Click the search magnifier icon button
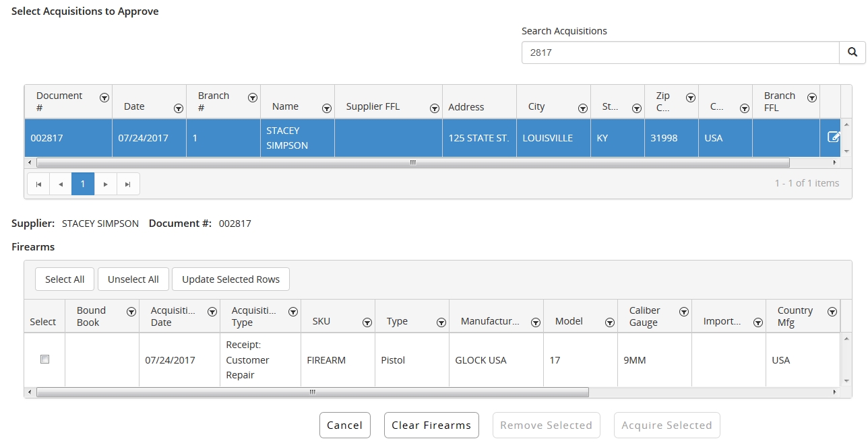The width and height of the screenshot is (868, 443). coord(852,53)
